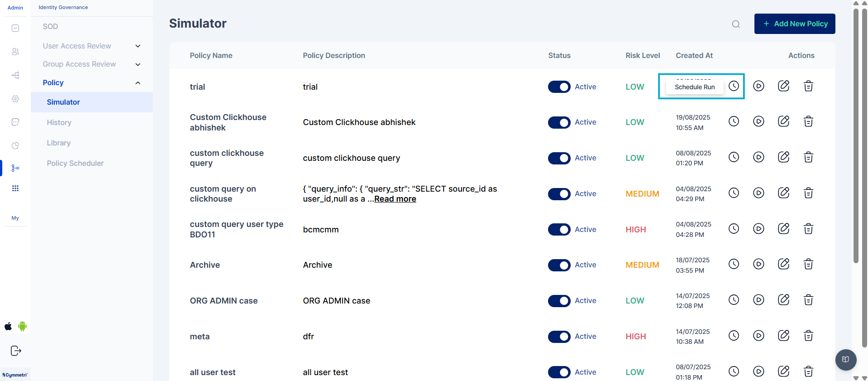Open Library under Policy

click(59, 143)
